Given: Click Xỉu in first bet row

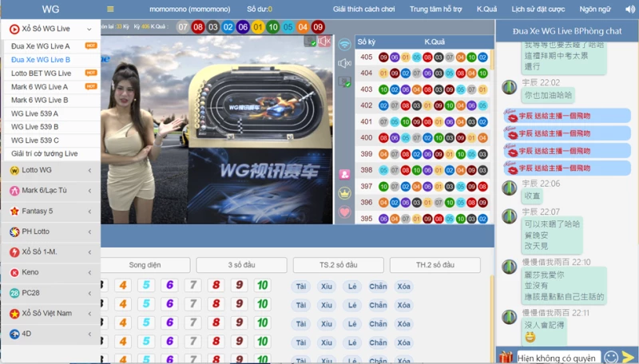Looking at the screenshot, I should [327, 287].
